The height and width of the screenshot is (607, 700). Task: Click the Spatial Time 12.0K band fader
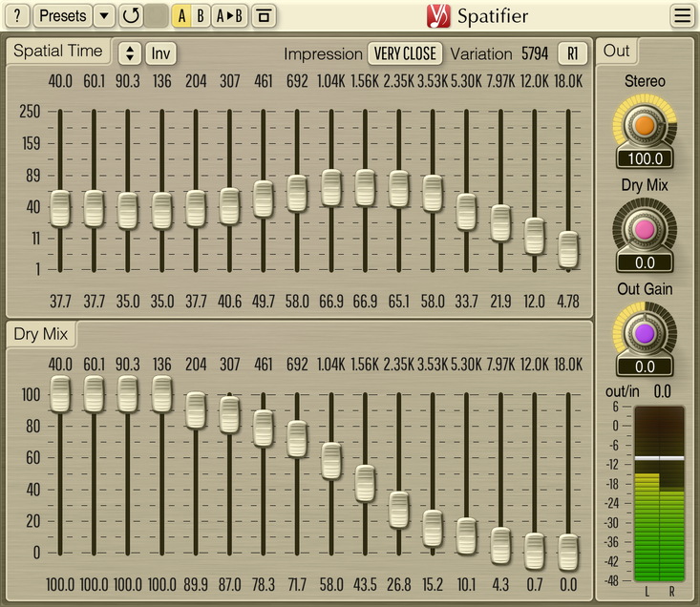click(535, 236)
